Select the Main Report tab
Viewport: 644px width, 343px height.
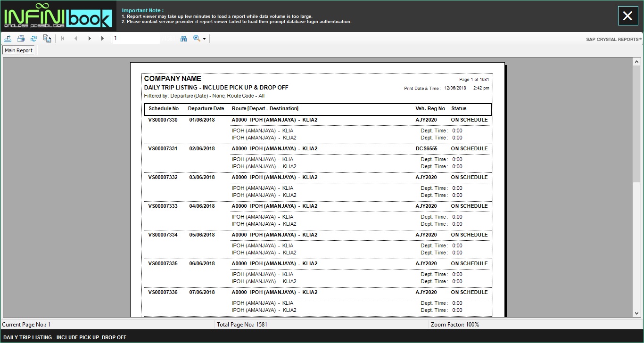coord(19,50)
